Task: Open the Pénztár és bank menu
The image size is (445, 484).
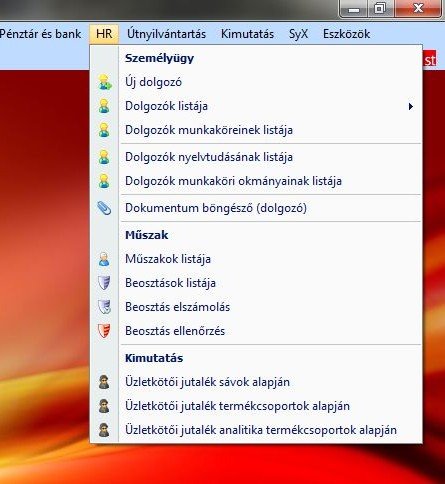Action: (x=40, y=34)
